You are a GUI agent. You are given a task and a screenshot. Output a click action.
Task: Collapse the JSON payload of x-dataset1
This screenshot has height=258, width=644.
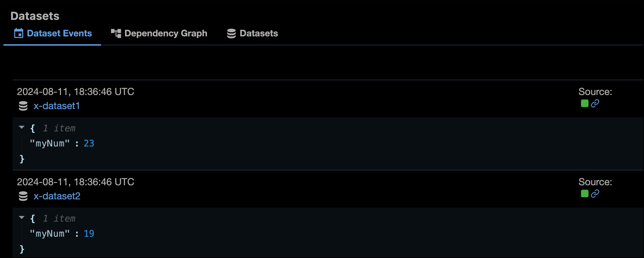point(21,127)
